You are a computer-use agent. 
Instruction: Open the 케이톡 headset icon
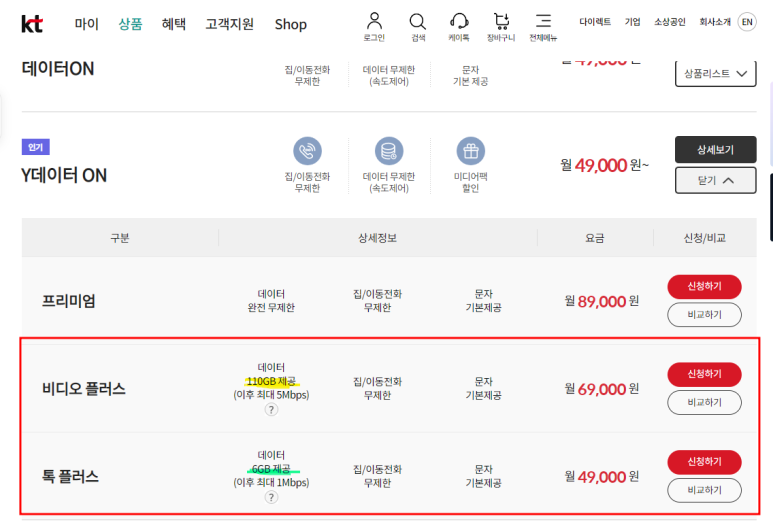pyautogui.click(x=459, y=27)
